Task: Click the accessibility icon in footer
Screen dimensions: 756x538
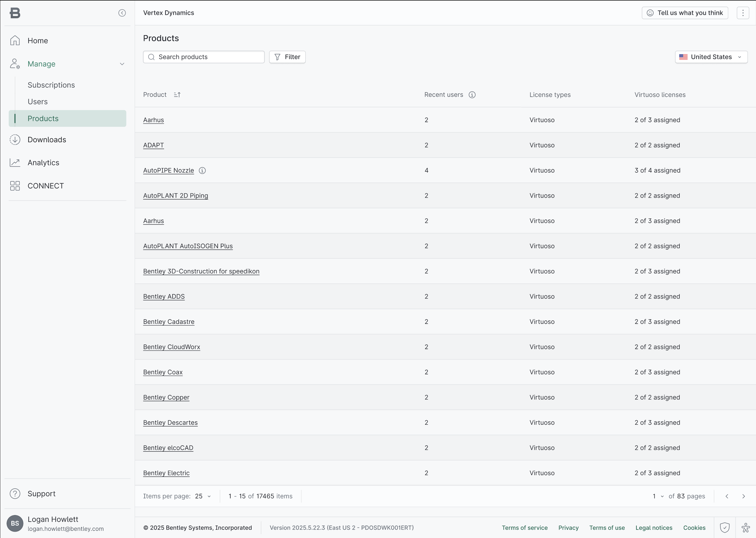Action: [x=745, y=527]
